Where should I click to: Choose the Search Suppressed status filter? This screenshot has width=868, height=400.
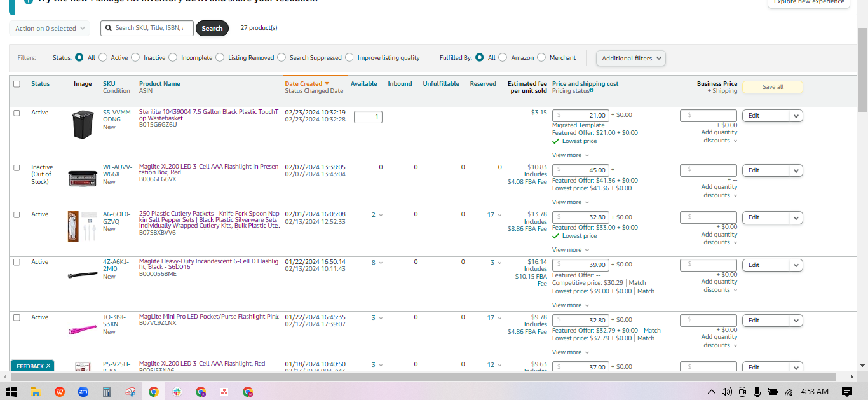tap(281, 57)
